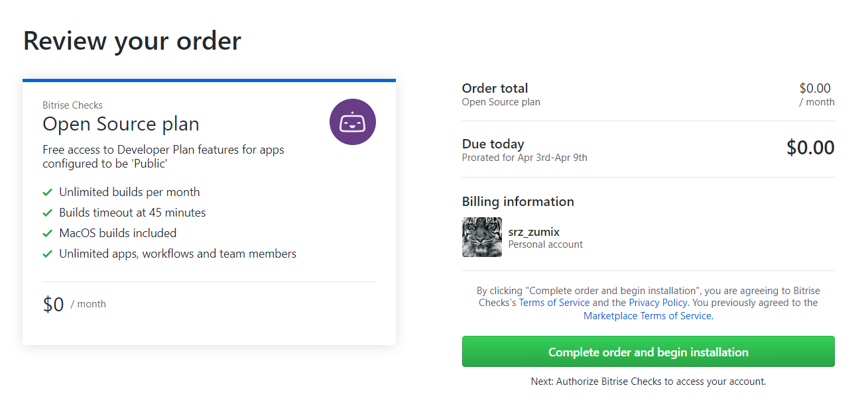Click the Review your order heading
Screen dimensions: 868x410
tap(132, 41)
